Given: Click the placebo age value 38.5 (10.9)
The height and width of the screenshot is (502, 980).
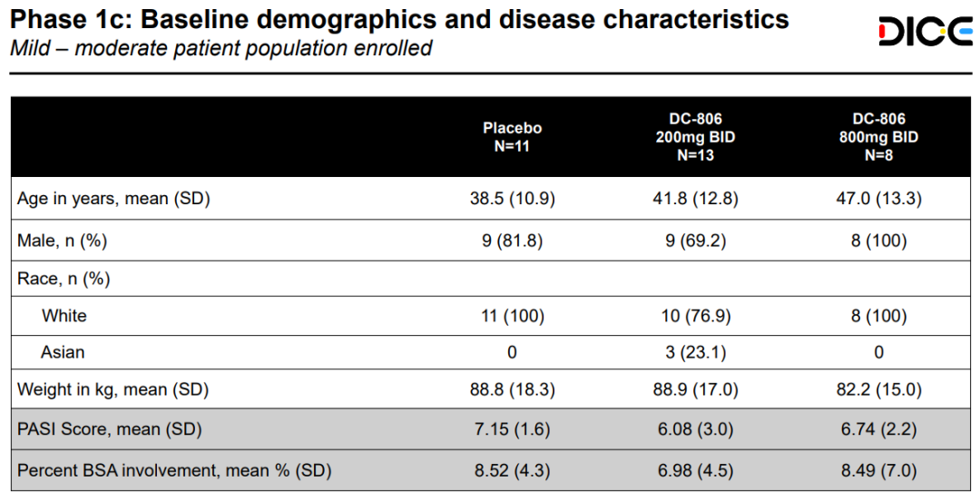Looking at the screenshot, I should pos(512,199).
